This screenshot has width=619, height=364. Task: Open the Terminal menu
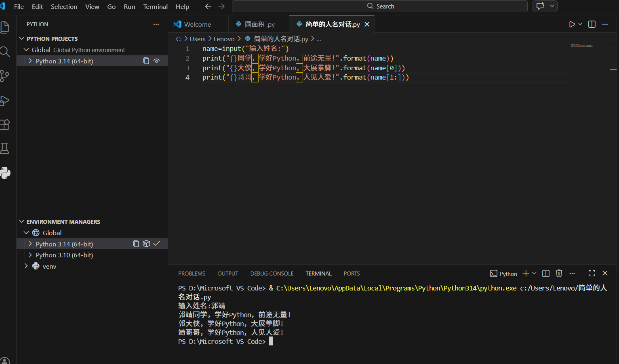(155, 6)
